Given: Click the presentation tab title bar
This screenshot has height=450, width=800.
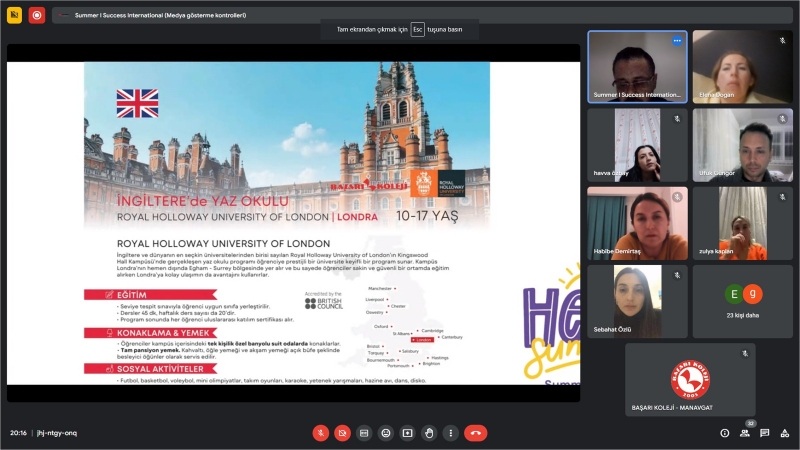Looking at the screenshot, I should tap(422, 15).
